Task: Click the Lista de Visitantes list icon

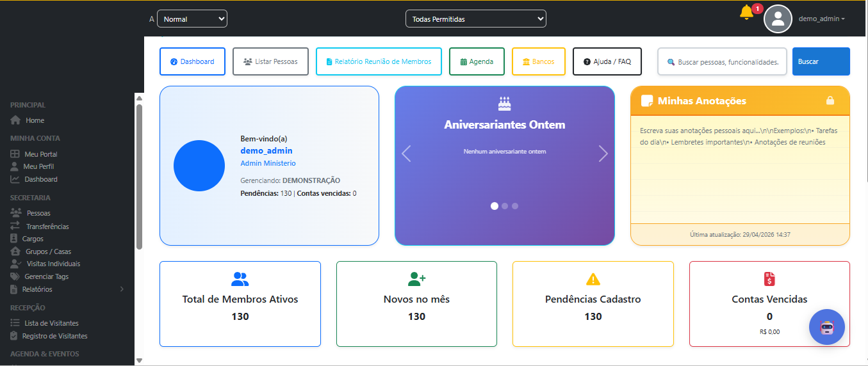Action: (x=15, y=323)
